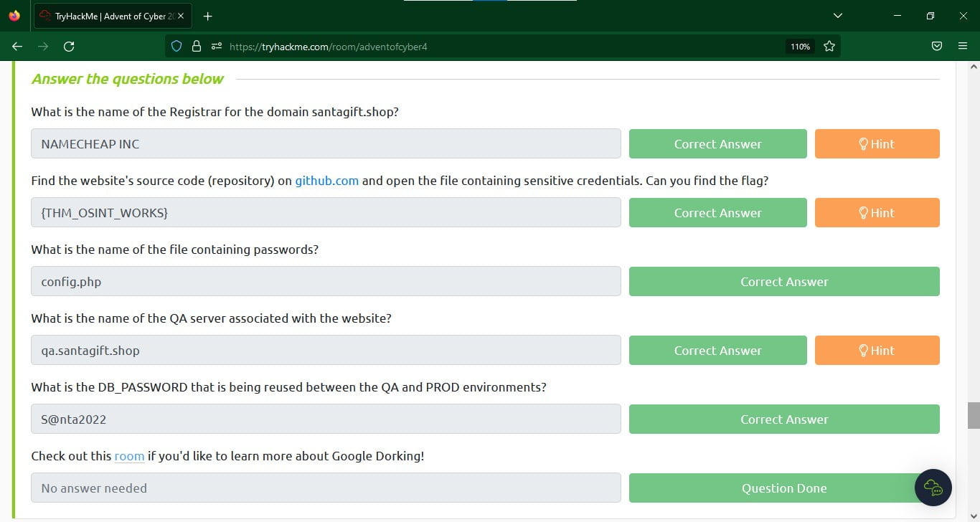Restore down the Firefox window
Viewport: 980px width, 522px height.
(x=930, y=16)
